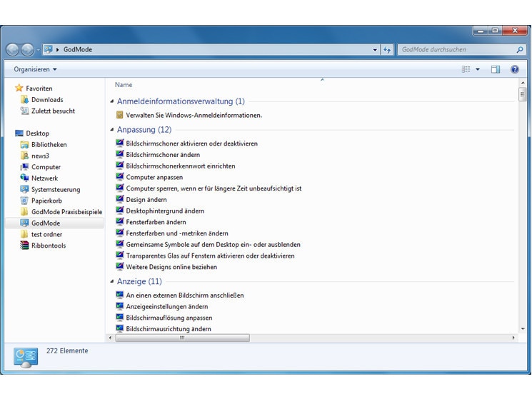This screenshot has width=532, height=399.
Task: Click in the GodMode durchsuchen search field
Action: click(456, 50)
